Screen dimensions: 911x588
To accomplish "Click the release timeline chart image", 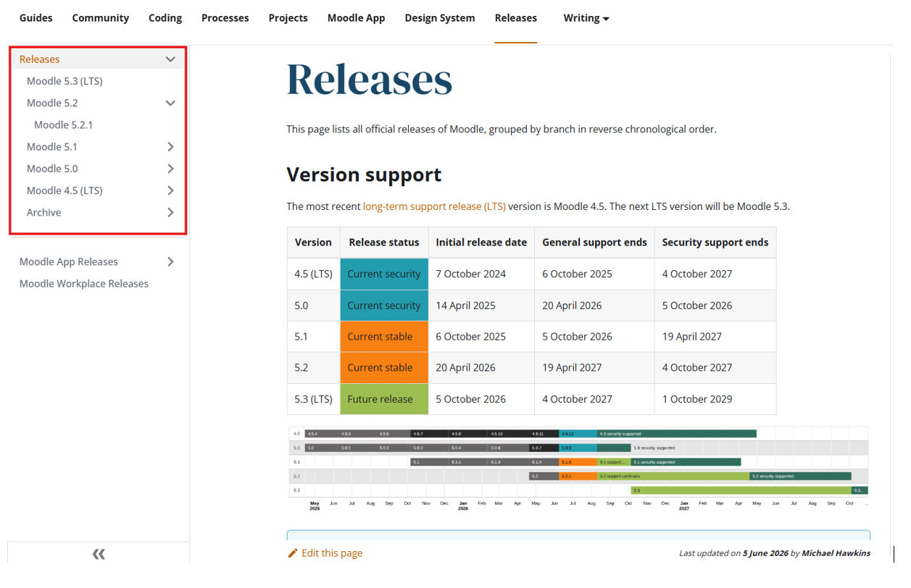I will point(578,469).
